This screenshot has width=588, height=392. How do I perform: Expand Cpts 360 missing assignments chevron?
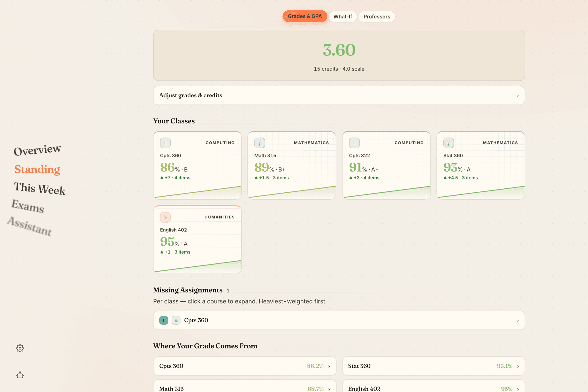point(518,321)
